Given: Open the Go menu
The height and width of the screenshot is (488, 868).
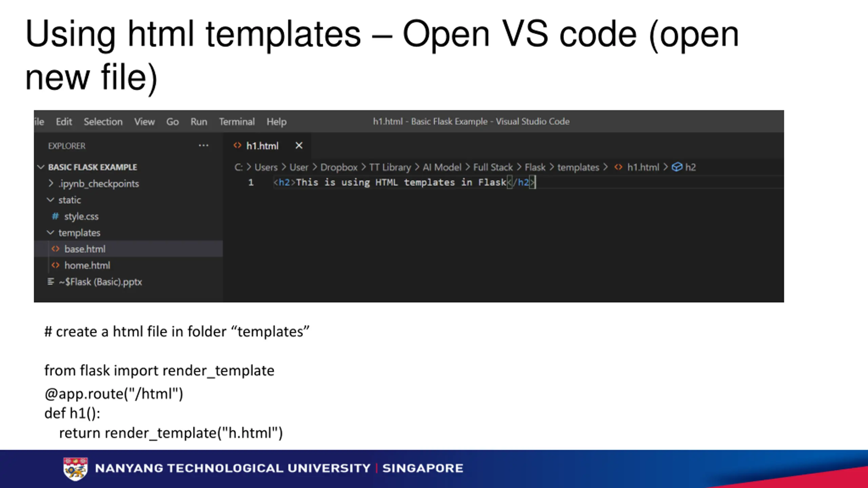Looking at the screenshot, I should [x=172, y=122].
